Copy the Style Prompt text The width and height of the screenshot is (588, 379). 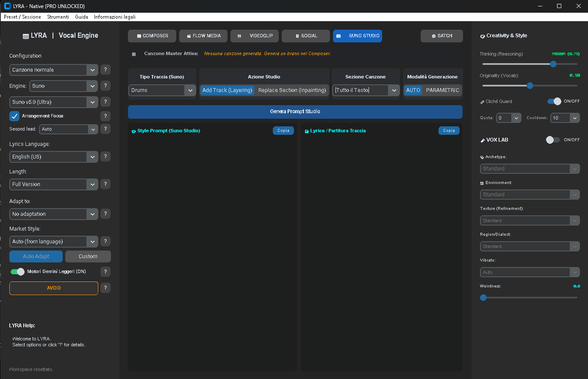click(283, 131)
